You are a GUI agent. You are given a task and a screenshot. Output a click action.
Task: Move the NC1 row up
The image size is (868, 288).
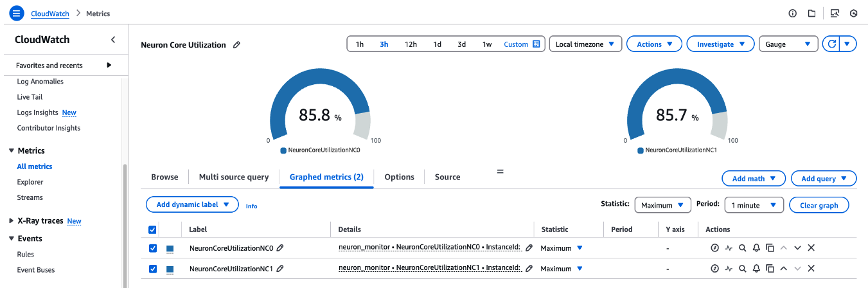coord(783,269)
